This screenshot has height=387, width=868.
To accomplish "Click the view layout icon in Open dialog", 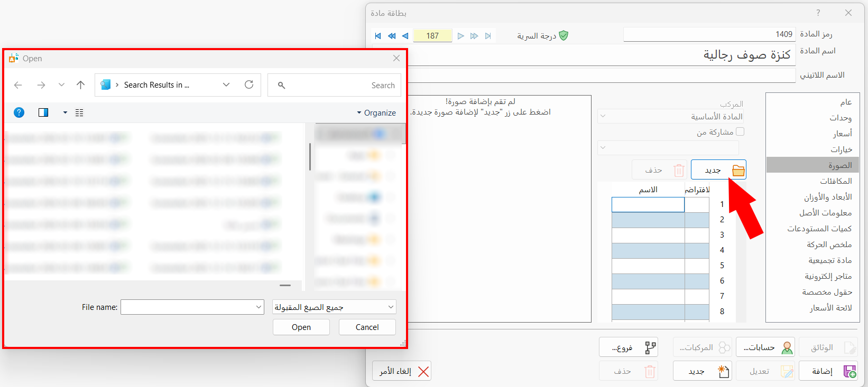I will click(79, 112).
